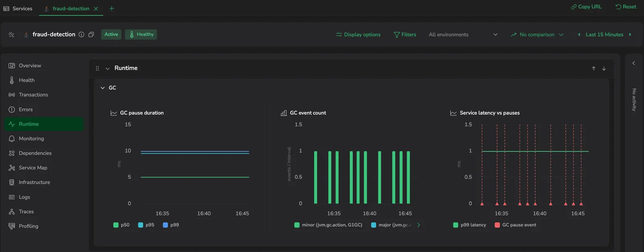Click the Logs lines icon

(x=12, y=197)
